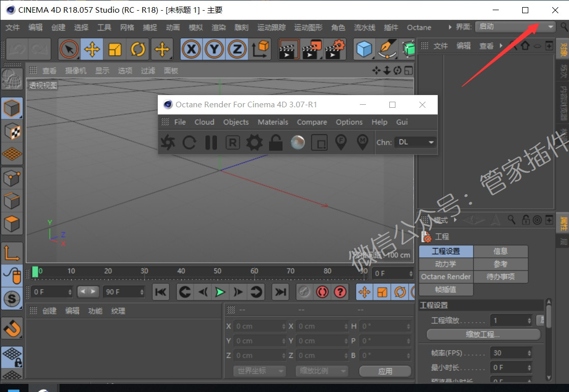Switch to model mode cube icon

coord(12,108)
